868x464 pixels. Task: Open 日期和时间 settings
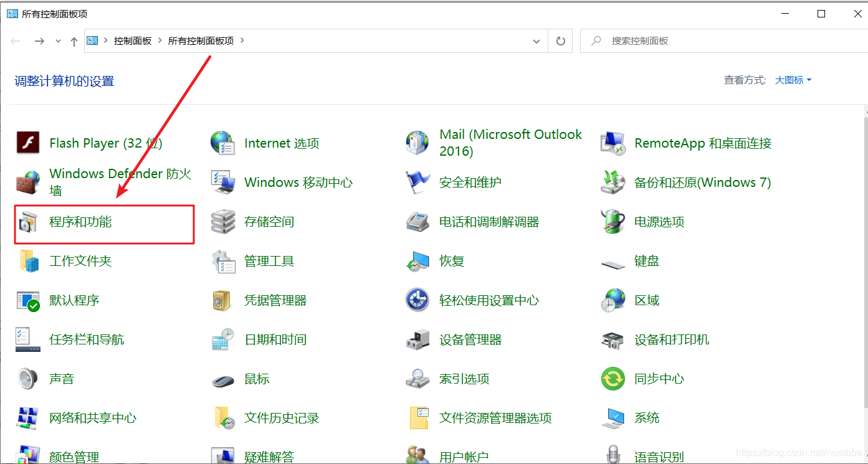pyautogui.click(x=277, y=339)
